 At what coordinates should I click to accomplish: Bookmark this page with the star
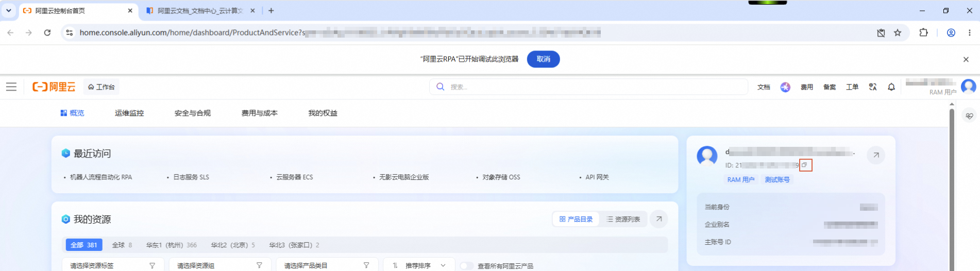(898, 32)
